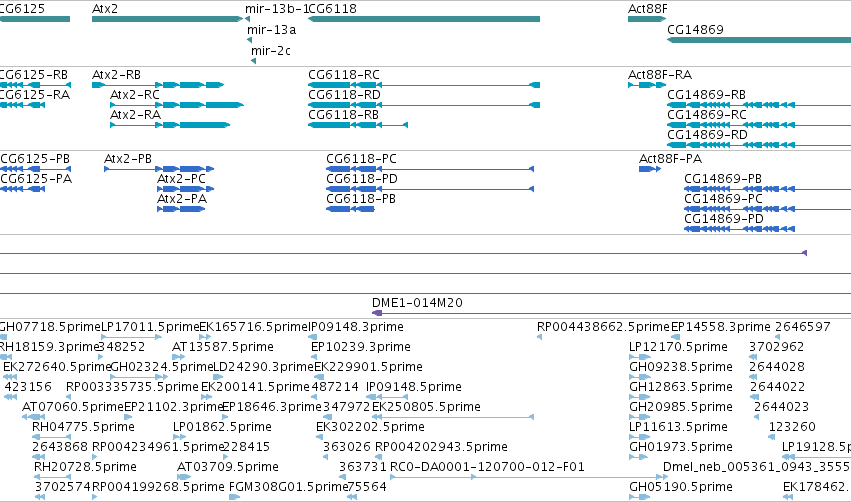Select EST AT03709.5prime label
The width and height of the screenshot is (851, 502).
(228, 467)
